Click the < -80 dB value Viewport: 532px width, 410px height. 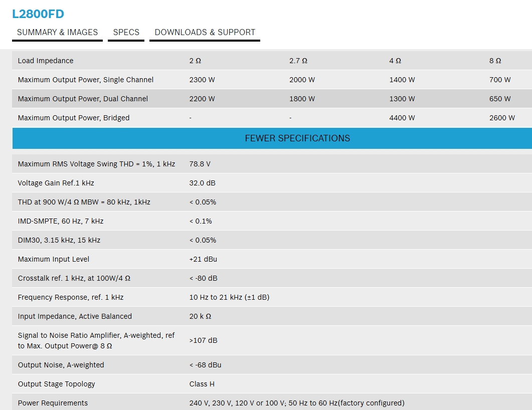pos(203,278)
